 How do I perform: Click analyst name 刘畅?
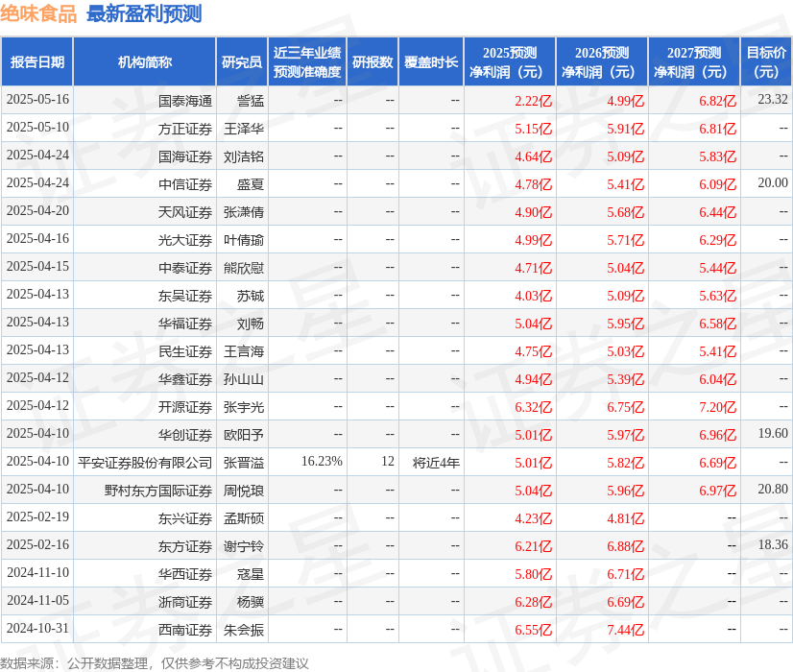251,324
